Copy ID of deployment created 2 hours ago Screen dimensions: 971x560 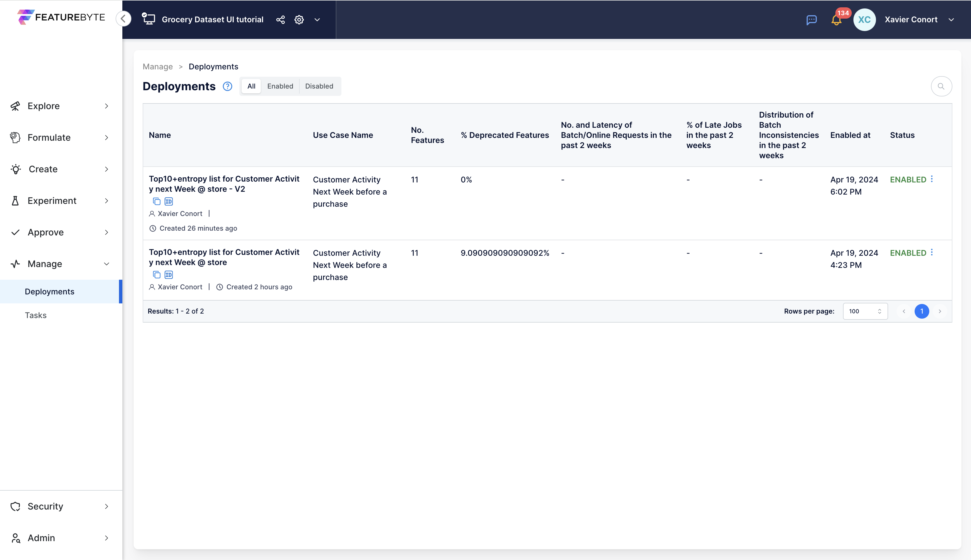pos(168,275)
